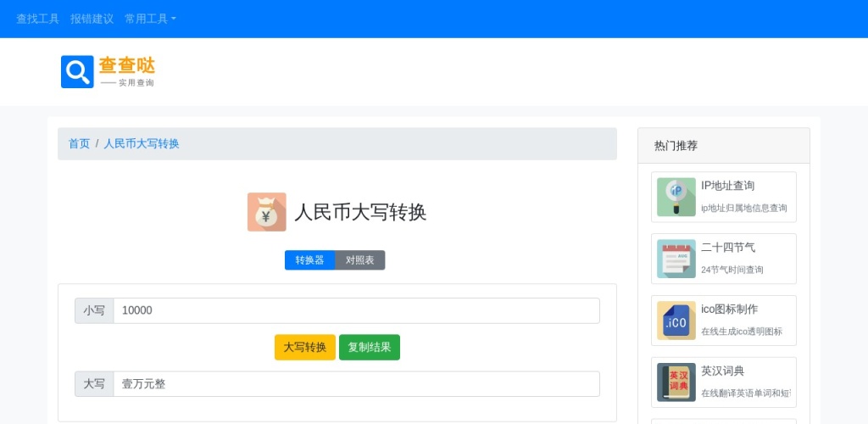Select the 转换器 tab
The image size is (868, 424).
[309, 260]
